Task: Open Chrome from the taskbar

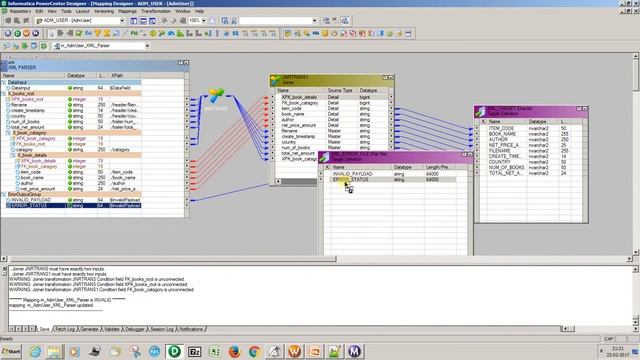Action: click(254, 351)
